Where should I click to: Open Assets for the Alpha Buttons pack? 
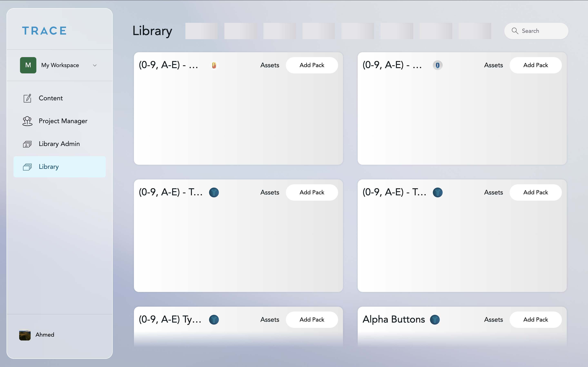pyautogui.click(x=493, y=319)
